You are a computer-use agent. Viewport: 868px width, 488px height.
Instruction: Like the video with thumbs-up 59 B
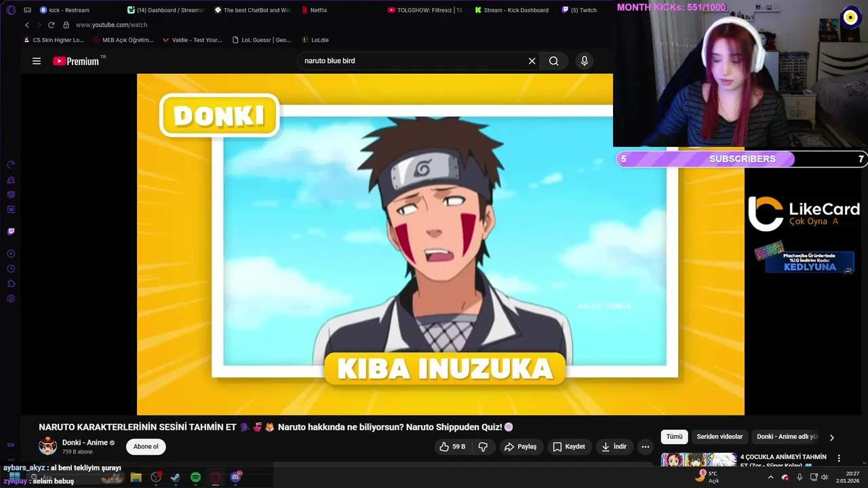452,447
